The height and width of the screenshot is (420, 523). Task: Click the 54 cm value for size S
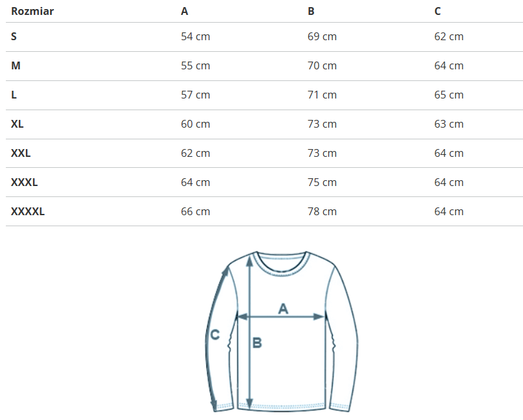(195, 36)
